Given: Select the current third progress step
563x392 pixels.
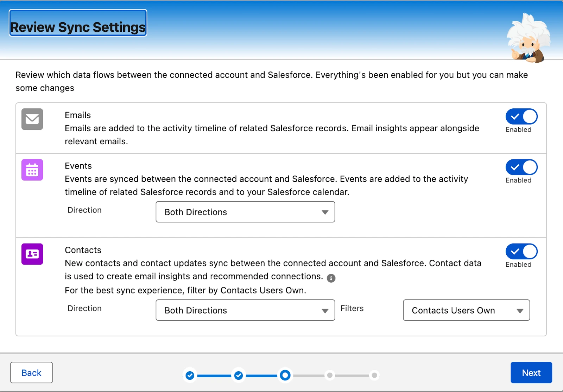Looking at the screenshot, I should coord(285,375).
